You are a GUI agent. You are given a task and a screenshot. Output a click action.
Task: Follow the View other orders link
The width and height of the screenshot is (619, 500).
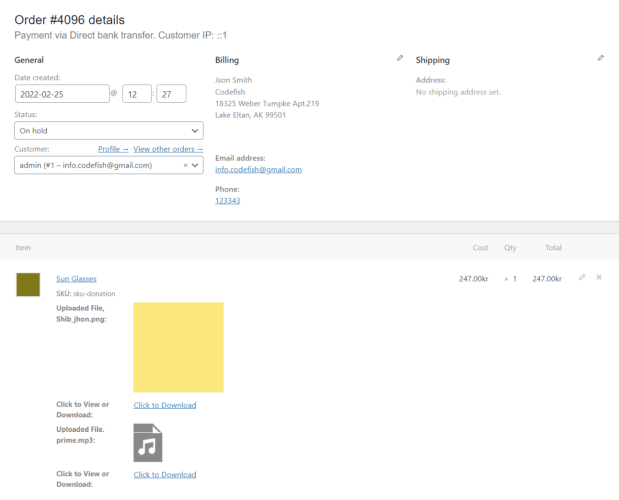(168, 149)
